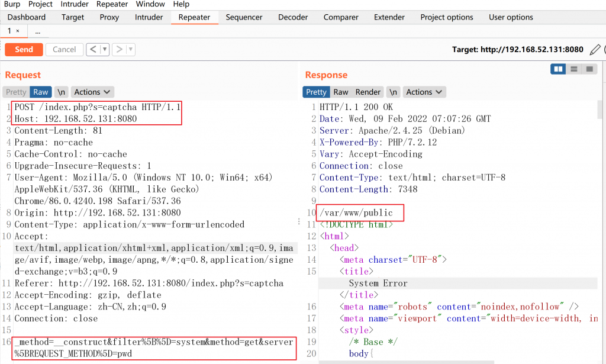
Task: Click the Accept-Language request header
Action: click(91, 307)
